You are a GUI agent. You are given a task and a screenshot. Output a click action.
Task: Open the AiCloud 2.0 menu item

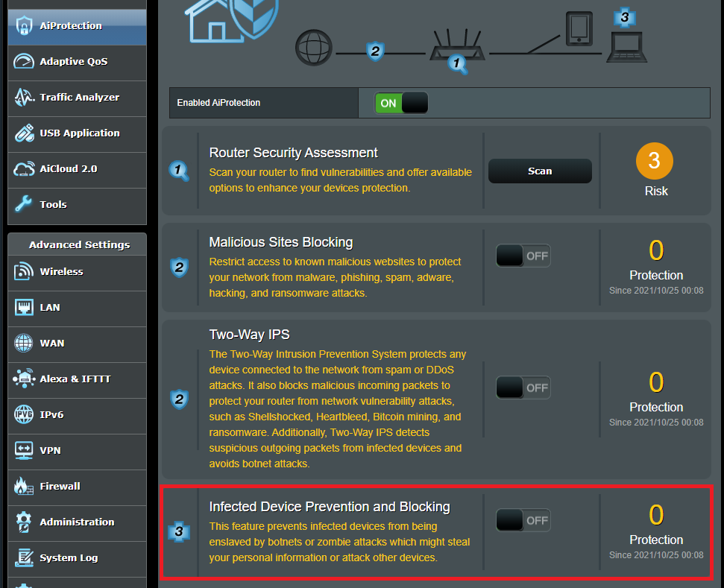click(77, 169)
